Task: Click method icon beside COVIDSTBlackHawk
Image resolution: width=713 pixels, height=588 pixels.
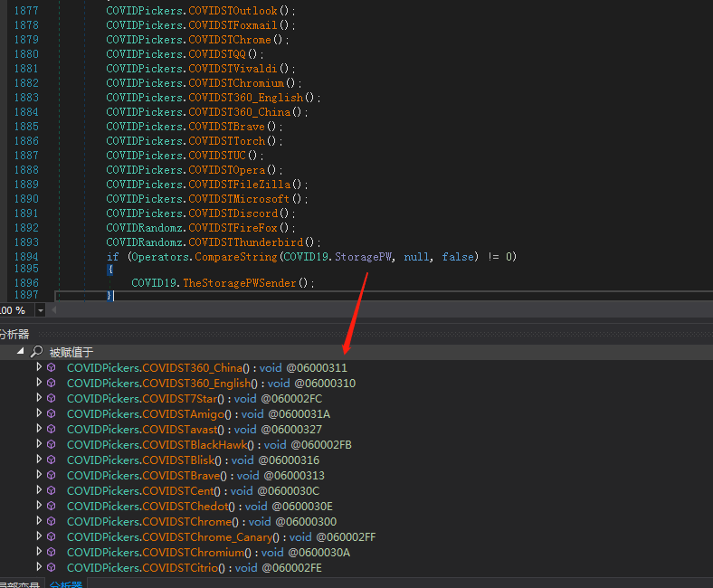Action: pyautogui.click(x=52, y=444)
